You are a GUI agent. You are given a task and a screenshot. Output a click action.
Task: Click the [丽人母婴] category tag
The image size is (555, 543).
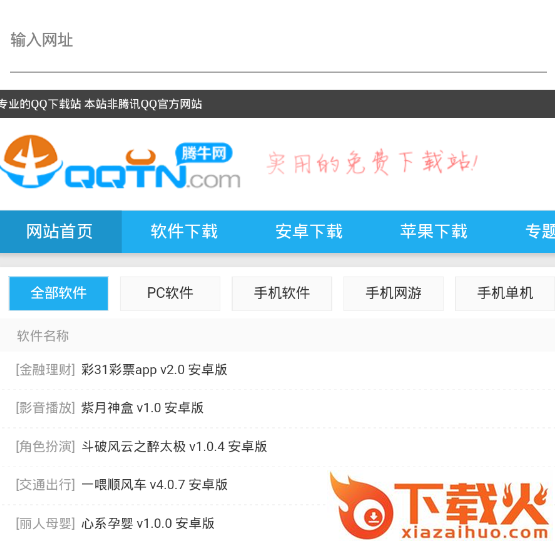point(45,523)
